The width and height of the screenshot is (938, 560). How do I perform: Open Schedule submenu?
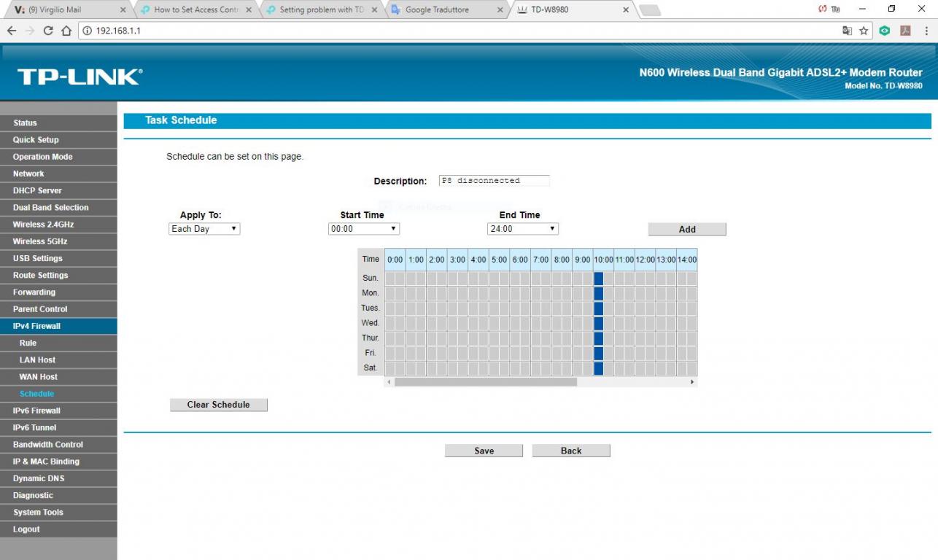[x=58, y=394]
